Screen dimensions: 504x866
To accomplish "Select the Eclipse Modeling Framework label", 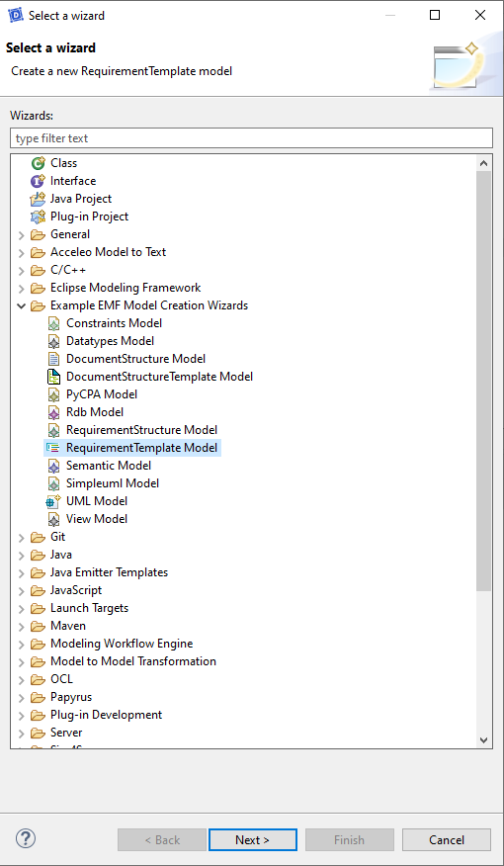I will pos(126,288).
